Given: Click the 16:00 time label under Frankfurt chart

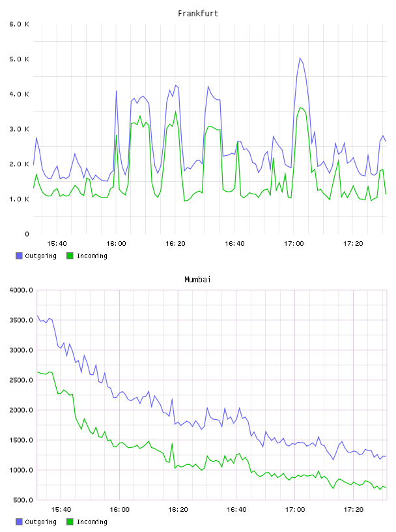Looking at the screenshot, I should coord(117,244).
